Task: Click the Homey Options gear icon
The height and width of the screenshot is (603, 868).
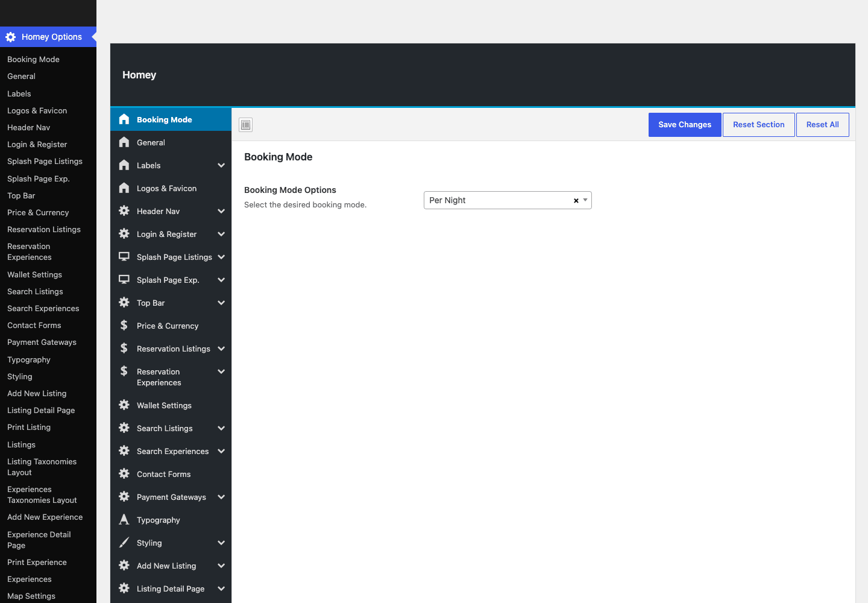Action: pyautogui.click(x=11, y=37)
